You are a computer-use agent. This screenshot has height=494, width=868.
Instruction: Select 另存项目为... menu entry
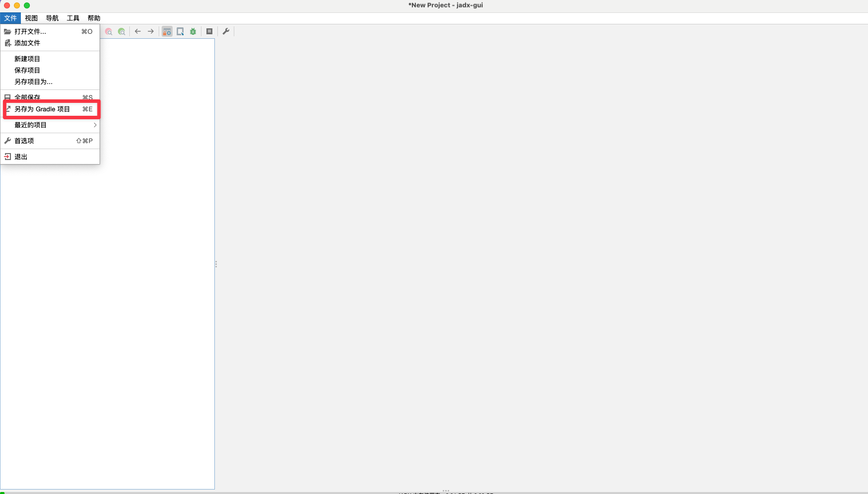50,82
